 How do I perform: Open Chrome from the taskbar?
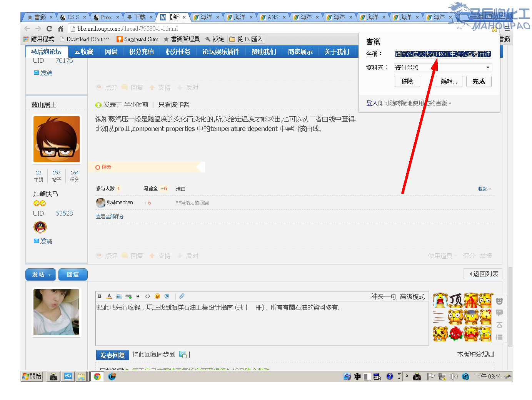pyautogui.click(x=97, y=377)
